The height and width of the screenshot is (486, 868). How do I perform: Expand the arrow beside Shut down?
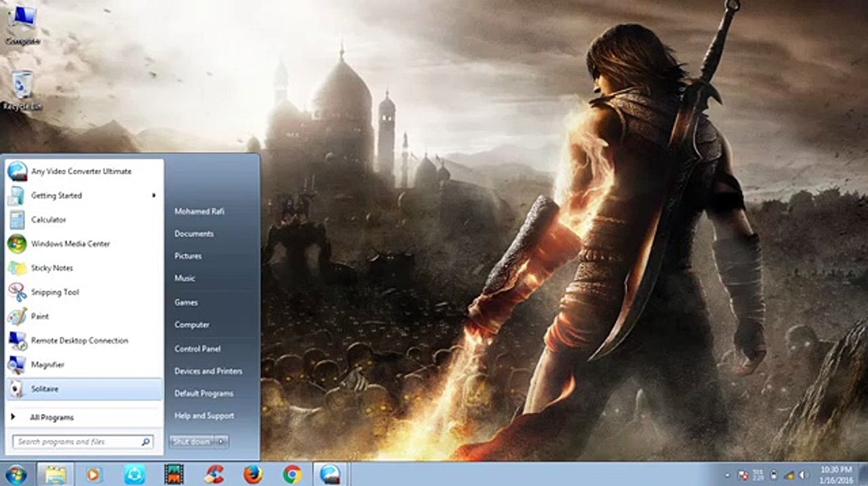click(222, 441)
